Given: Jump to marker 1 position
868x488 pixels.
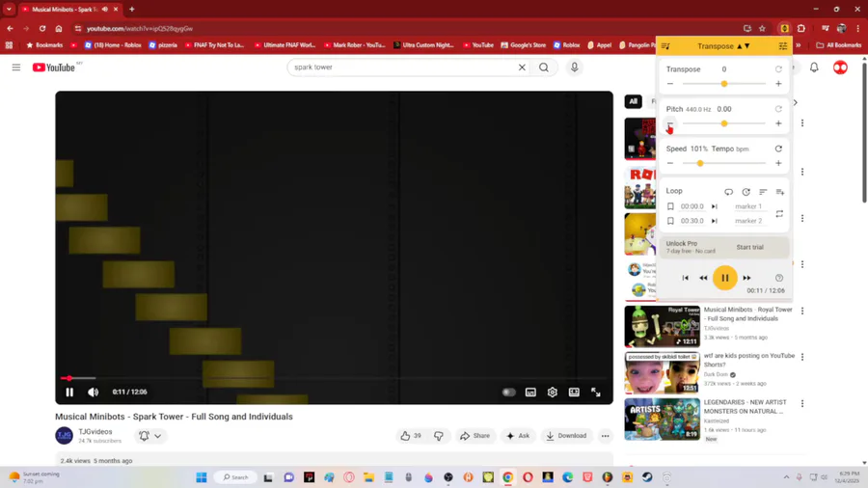Looking at the screenshot, I should [714, 206].
